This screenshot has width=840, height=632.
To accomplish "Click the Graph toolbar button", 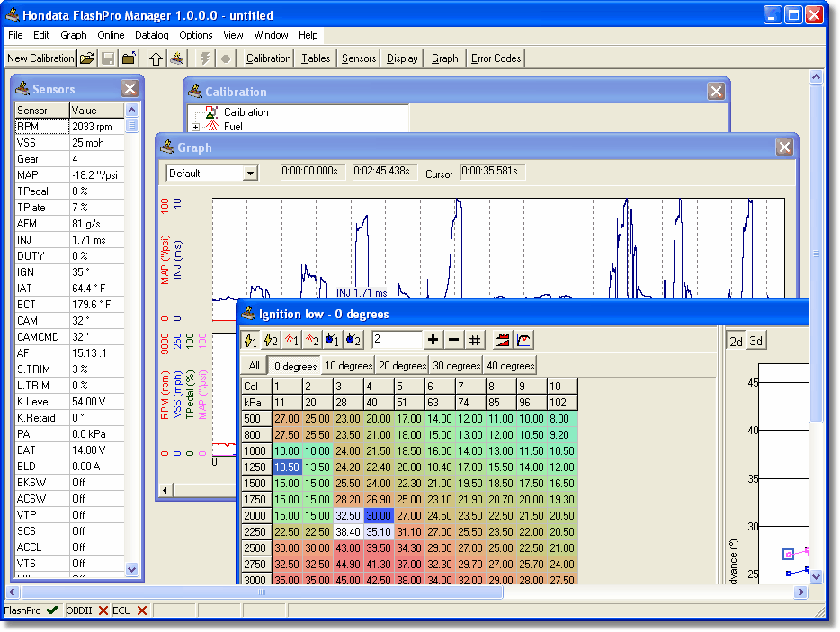I will pyautogui.click(x=444, y=58).
